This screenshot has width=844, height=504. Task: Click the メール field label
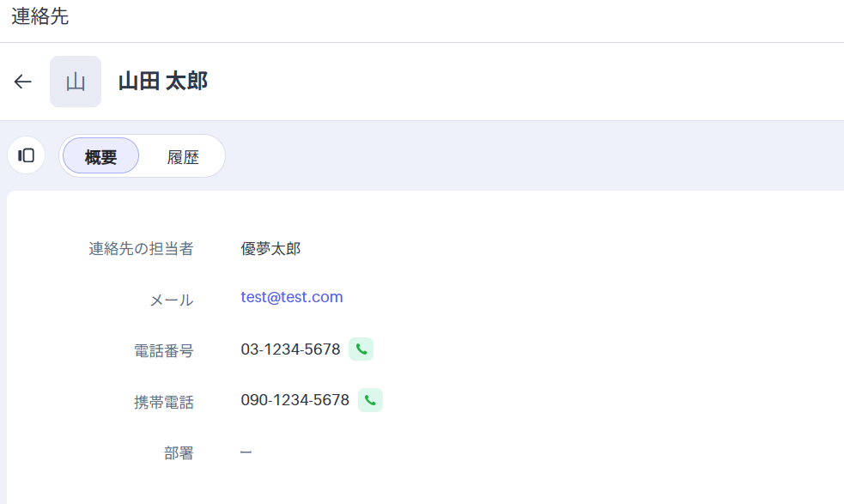(171, 300)
